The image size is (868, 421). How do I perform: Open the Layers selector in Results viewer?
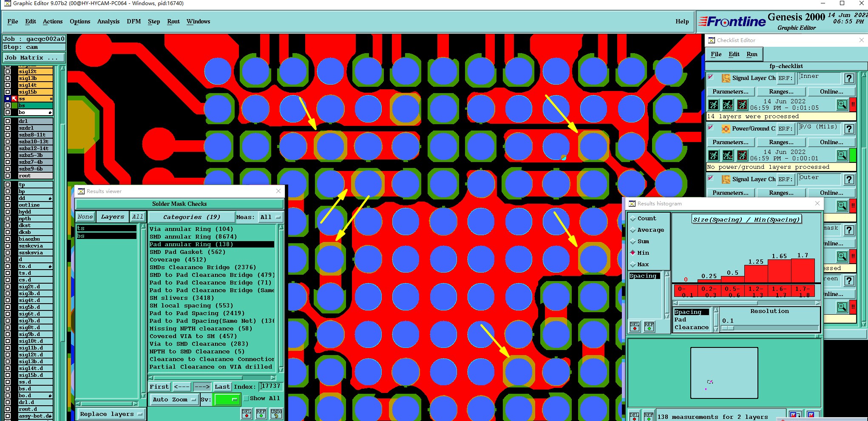click(112, 217)
